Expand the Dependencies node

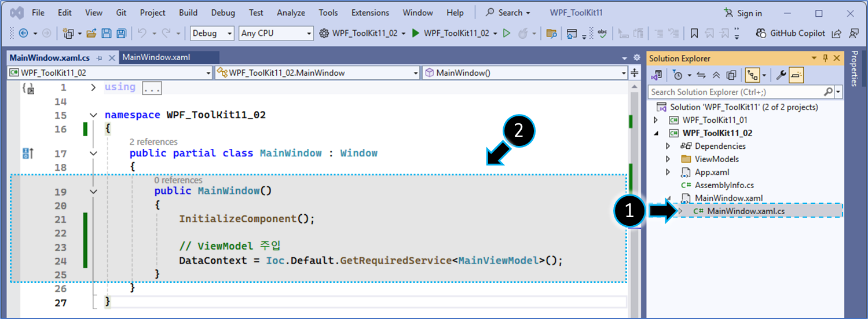tap(668, 146)
